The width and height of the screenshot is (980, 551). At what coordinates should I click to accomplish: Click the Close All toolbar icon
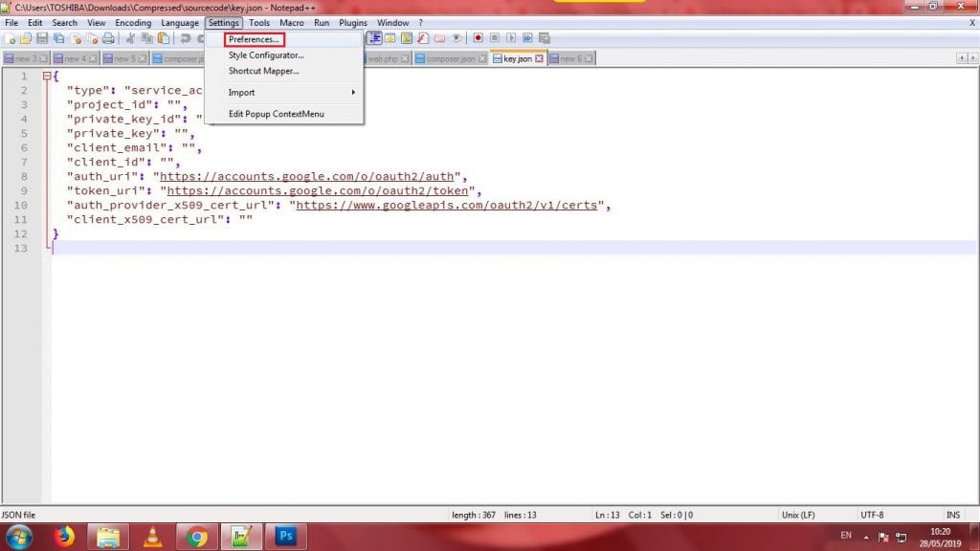click(x=92, y=38)
